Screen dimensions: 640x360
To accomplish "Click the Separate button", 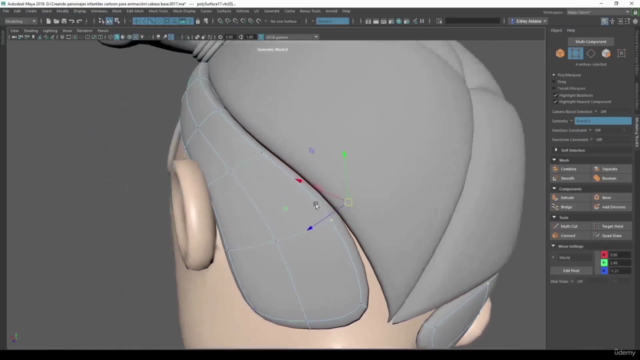I will point(611,169).
